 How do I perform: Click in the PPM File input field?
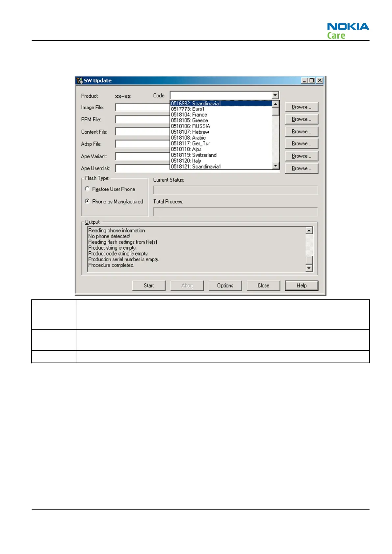pyautogui.click(x=142, y=119)
